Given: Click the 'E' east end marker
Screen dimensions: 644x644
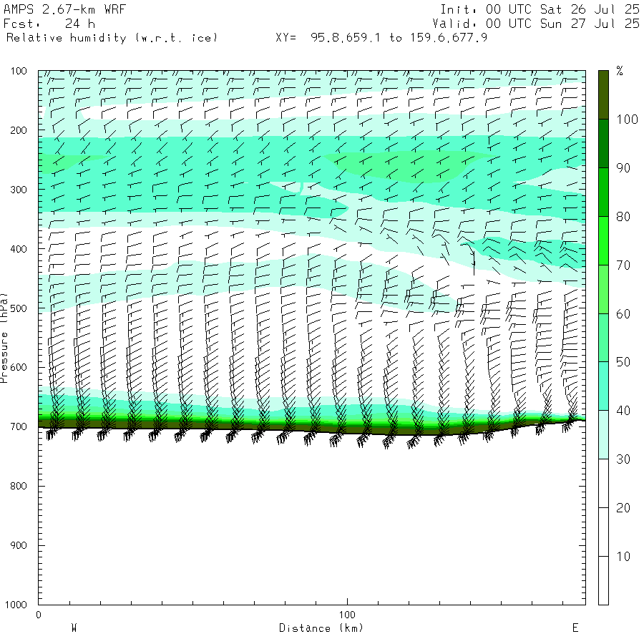Looking at the screenshot, I should pyautogui.click(x=575, y=628).
